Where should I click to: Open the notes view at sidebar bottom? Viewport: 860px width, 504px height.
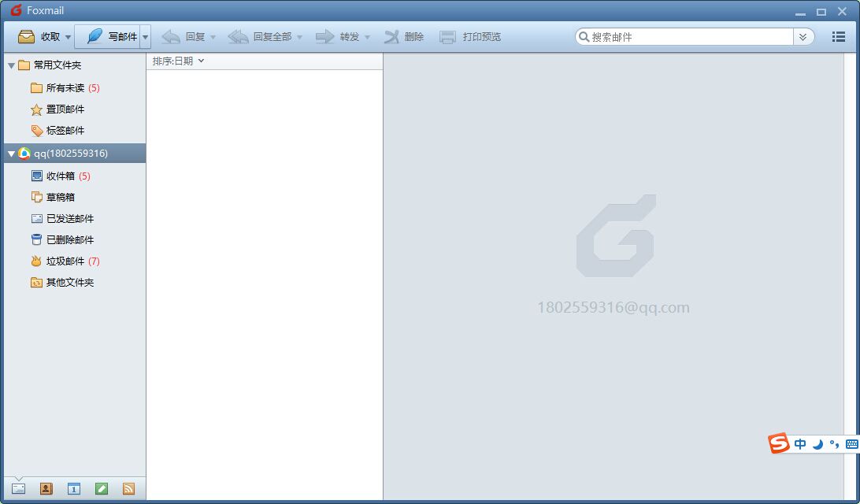pos(101,489)
